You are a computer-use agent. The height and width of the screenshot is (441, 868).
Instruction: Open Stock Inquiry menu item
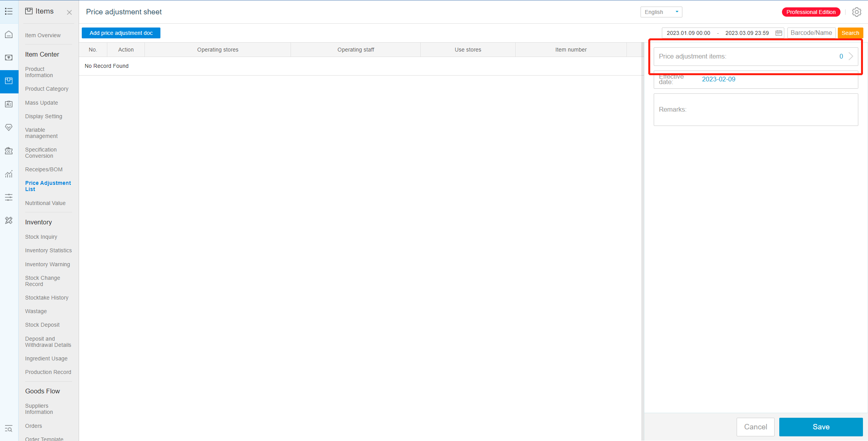point(41,237)
